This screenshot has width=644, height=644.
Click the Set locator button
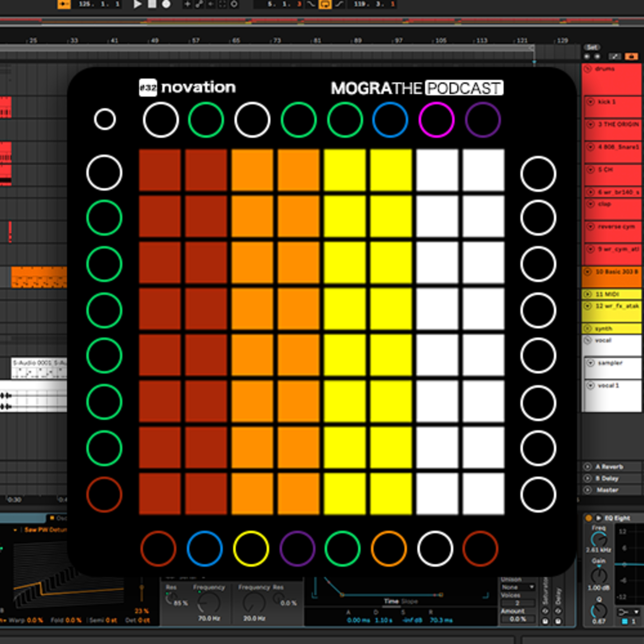coord(592,47)
